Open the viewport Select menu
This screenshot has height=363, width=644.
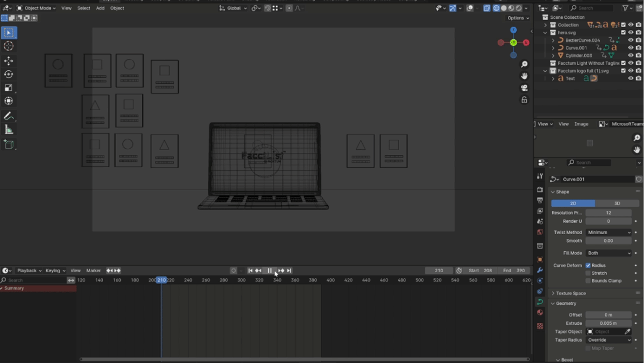coord(84,8)
